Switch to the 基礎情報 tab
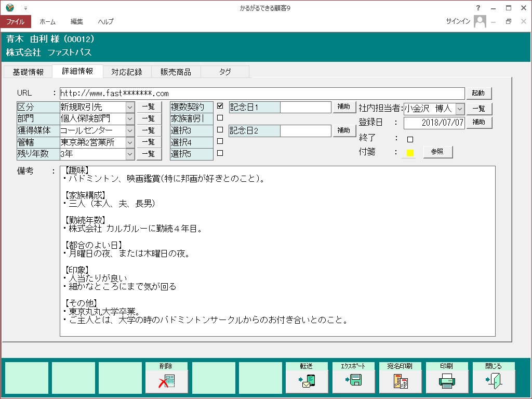The image size is (532, 399). 28,72
